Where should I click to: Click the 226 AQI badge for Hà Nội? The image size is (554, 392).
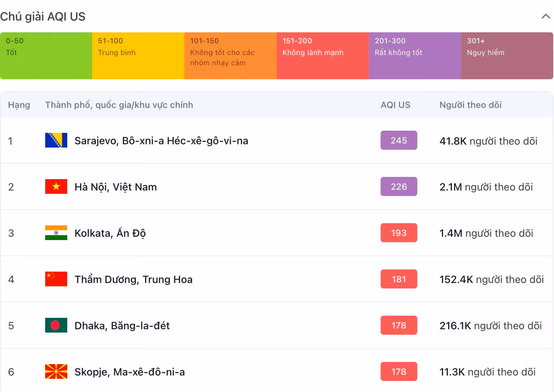(399, 186)
